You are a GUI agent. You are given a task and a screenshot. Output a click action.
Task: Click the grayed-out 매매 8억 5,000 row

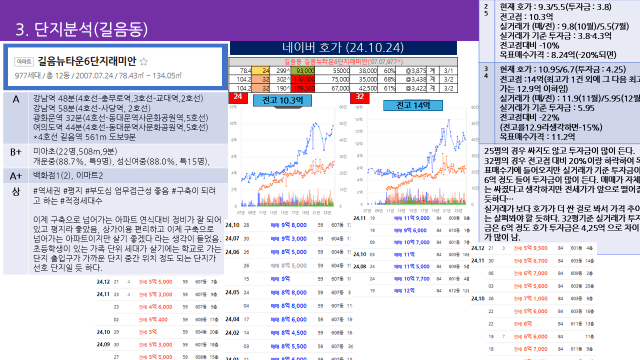pos(287,265)
